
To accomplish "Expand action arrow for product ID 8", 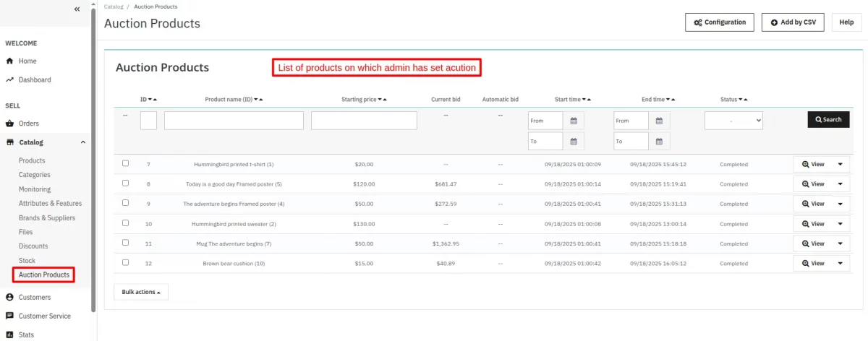I will point(840,184).
